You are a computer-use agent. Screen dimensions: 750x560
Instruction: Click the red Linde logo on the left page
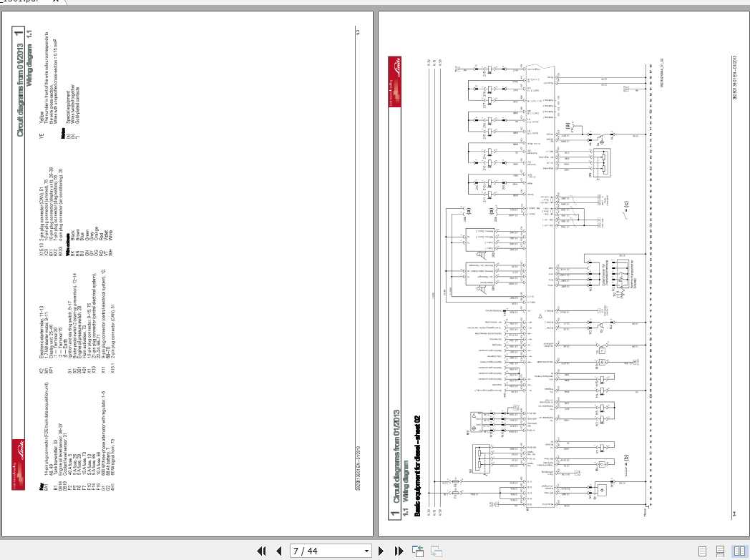[x=18, y=464]
